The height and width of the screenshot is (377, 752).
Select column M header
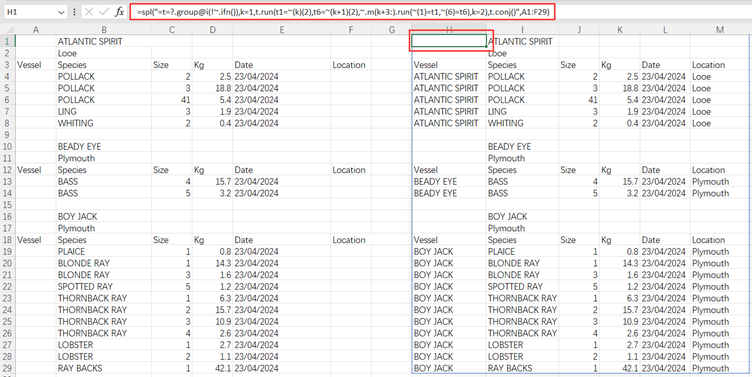tap(720, 30)
